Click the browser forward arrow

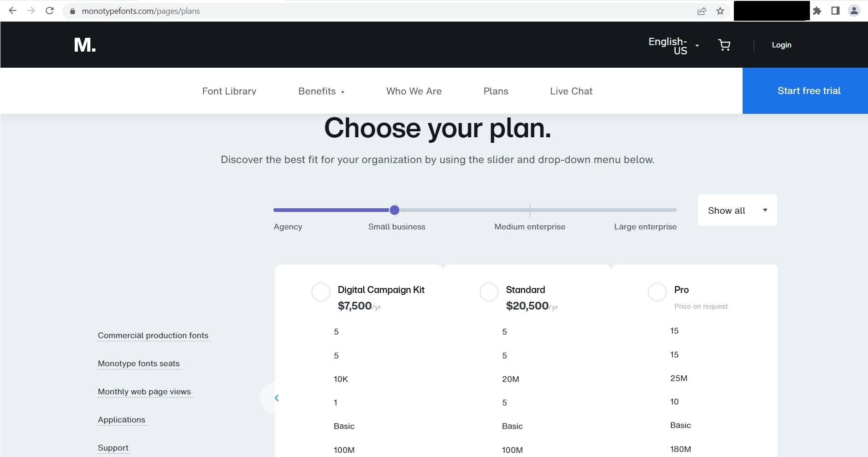tap(31, 11)
